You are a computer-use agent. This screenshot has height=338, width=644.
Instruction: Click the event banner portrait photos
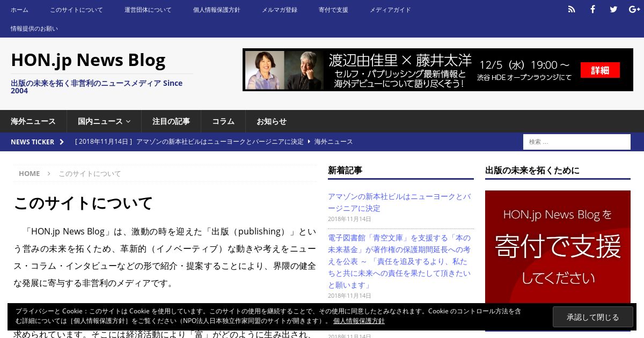[x=284, y=70]
